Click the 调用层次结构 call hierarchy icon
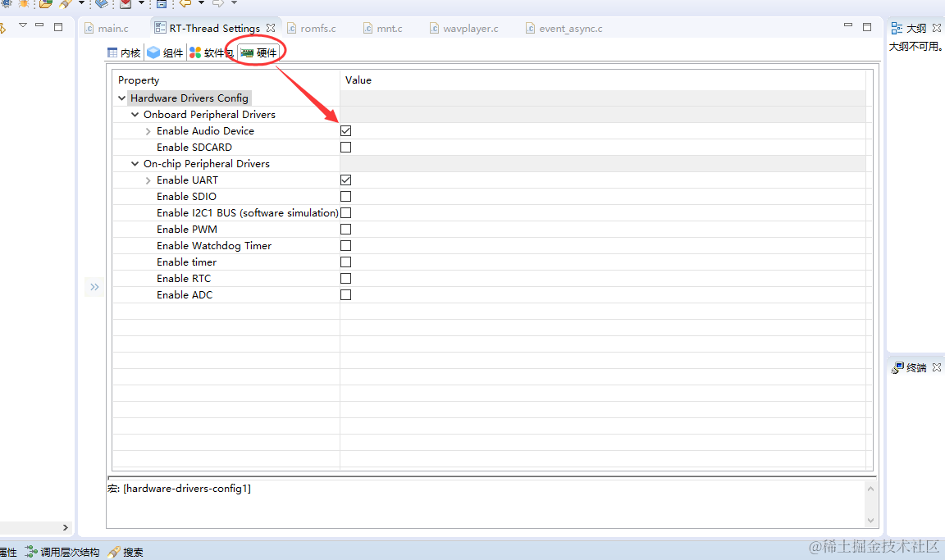Screen dimensions: 945x560 pyautogui.click(x=30, y=552)
